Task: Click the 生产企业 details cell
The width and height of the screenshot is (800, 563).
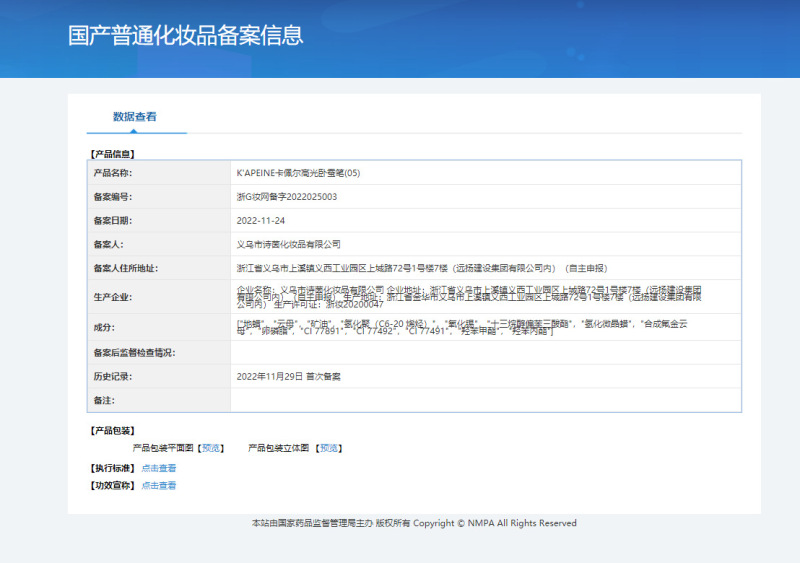Action: pyautogui.click(x=470, y=297)
